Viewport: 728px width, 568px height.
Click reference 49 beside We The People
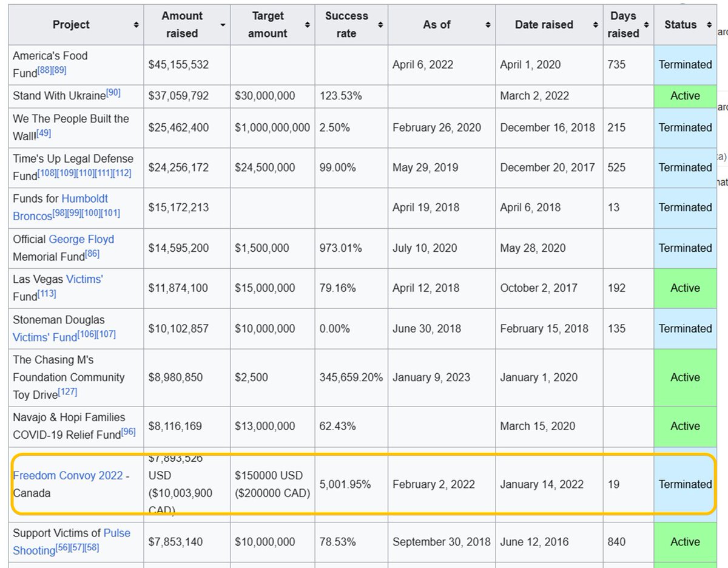tap(44, 133)
